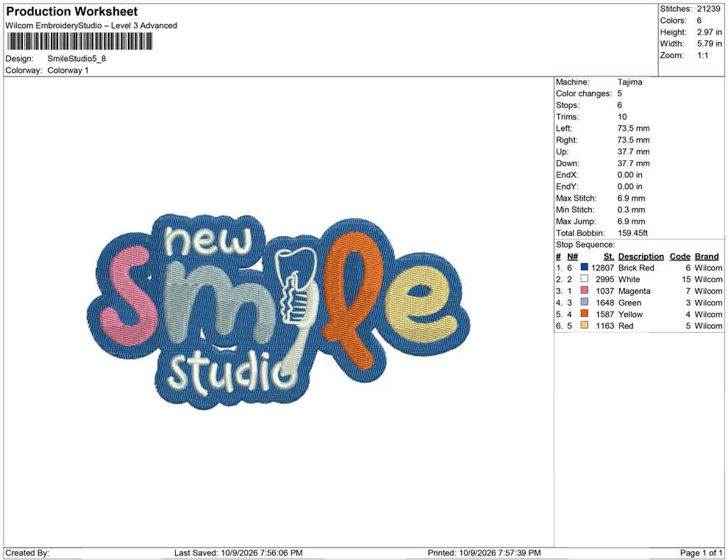728x560 pixels.
Task: Click the Brick Red blue color swatch
Action: click(585, 268)
